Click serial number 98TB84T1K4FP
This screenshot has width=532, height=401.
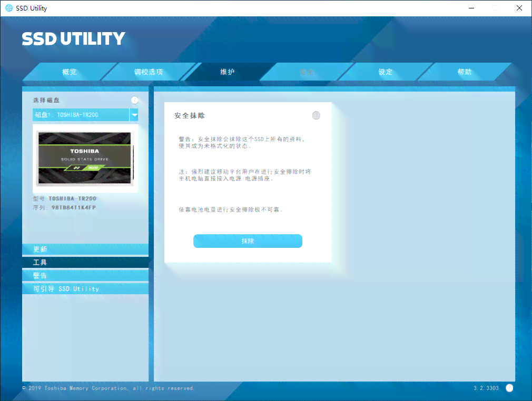(x=74, y=207)
